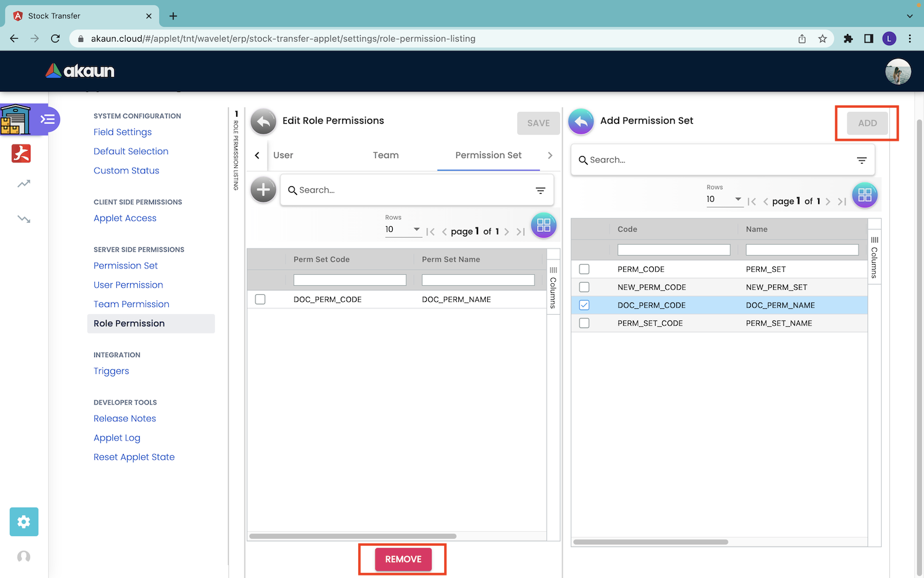Open the Applet Access link
Image resolution: width=924 pixels, height=578 pixels.
pos(125,218)
